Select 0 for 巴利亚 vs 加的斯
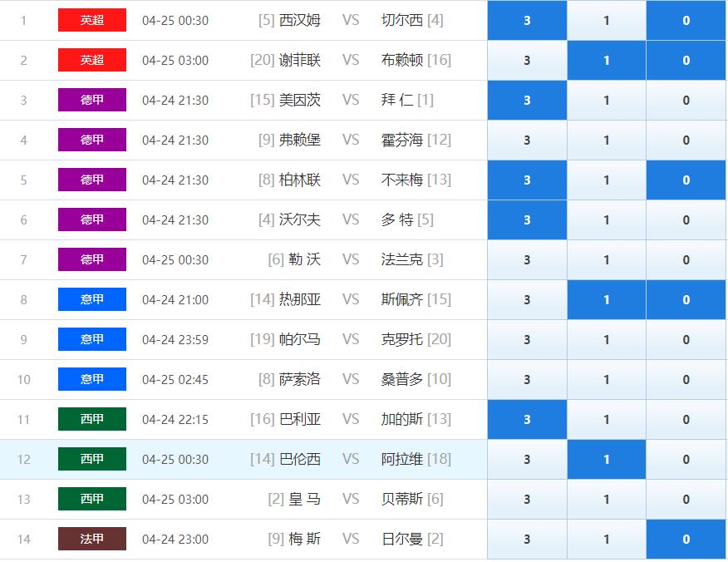Viewport: 728px width, 562px height. click(686, 420)
